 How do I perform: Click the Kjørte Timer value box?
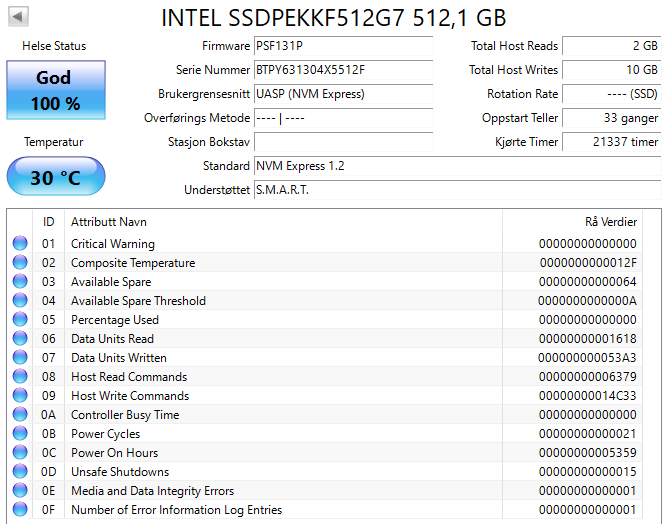click(x=610, y=142)
